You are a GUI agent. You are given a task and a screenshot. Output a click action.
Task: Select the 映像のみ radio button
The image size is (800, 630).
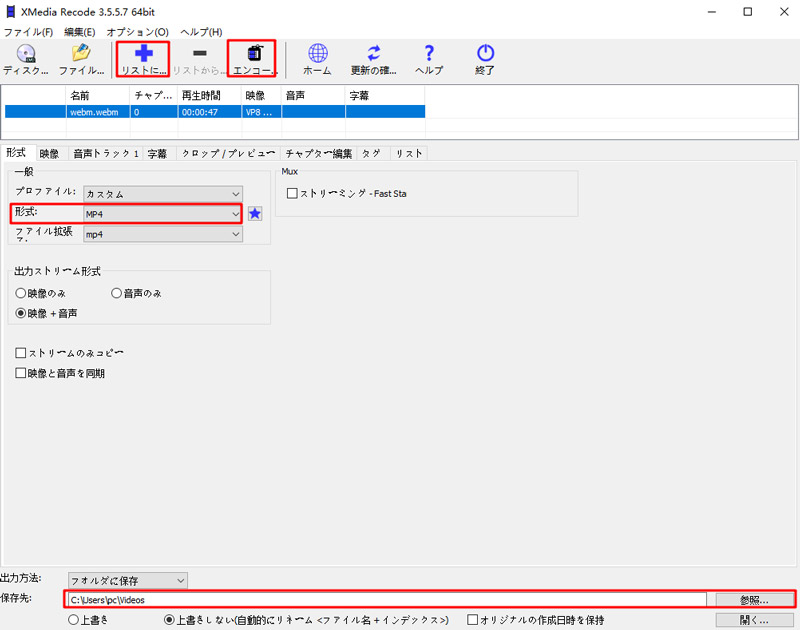21,293
